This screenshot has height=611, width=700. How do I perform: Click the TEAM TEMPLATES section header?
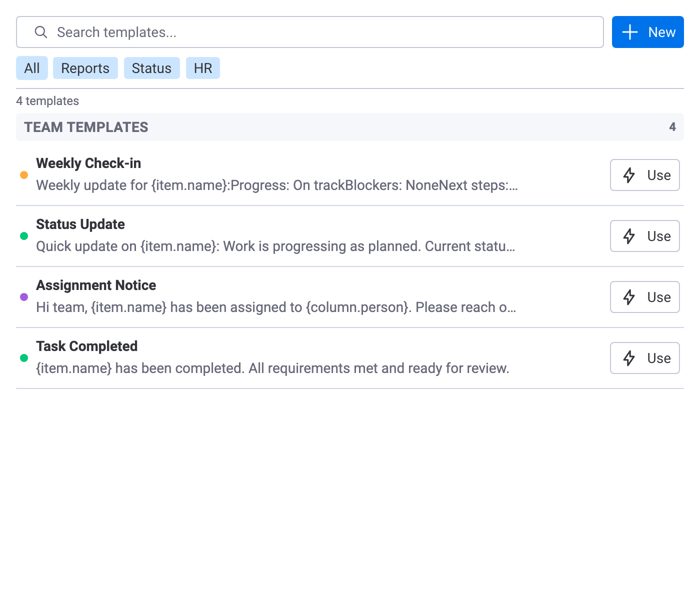click(x=86, y=127)
